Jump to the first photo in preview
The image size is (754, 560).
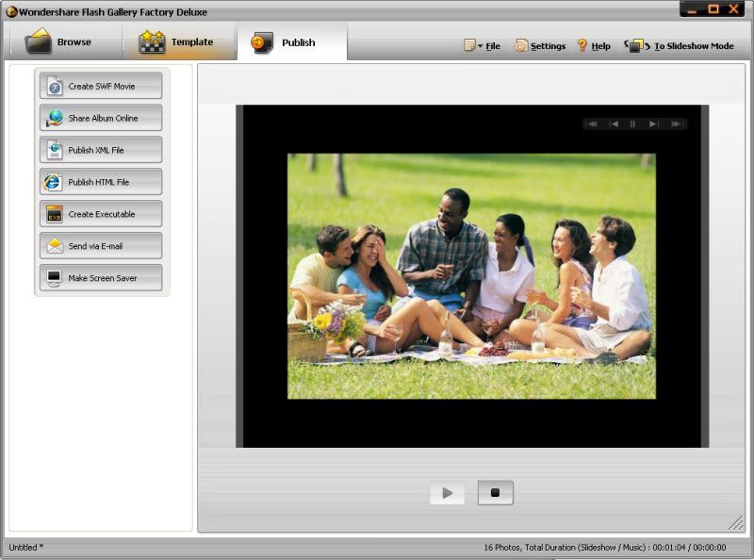coord(593,123)
